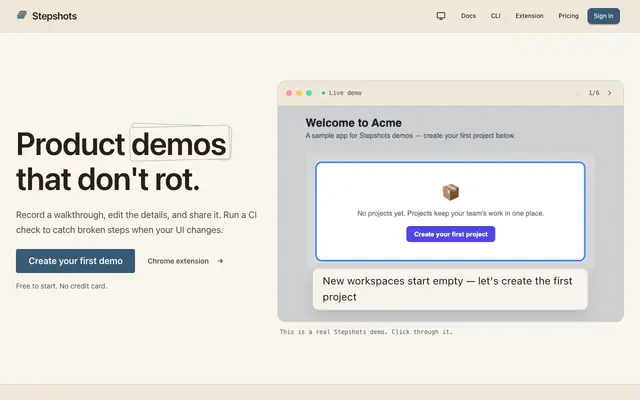Go to previous demo step arrow

coord(578,93)
